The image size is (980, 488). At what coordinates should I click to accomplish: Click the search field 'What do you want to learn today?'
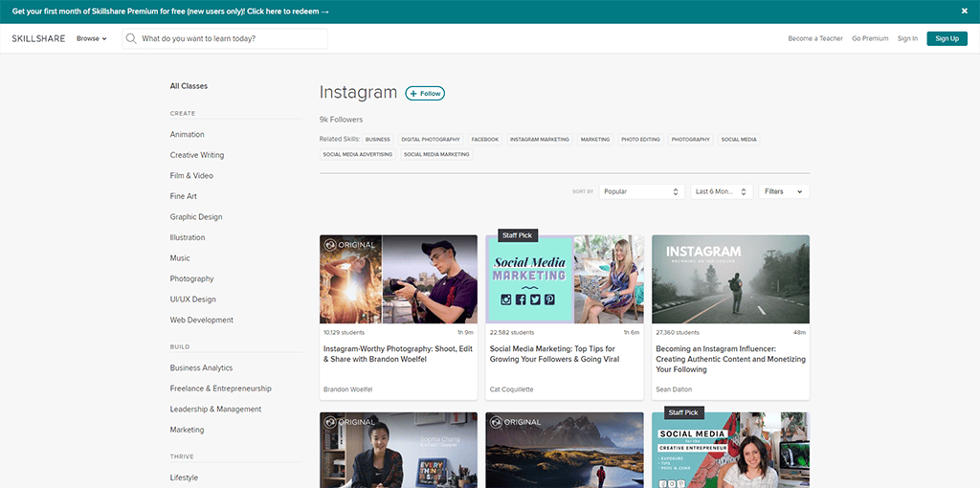[225, 38]
